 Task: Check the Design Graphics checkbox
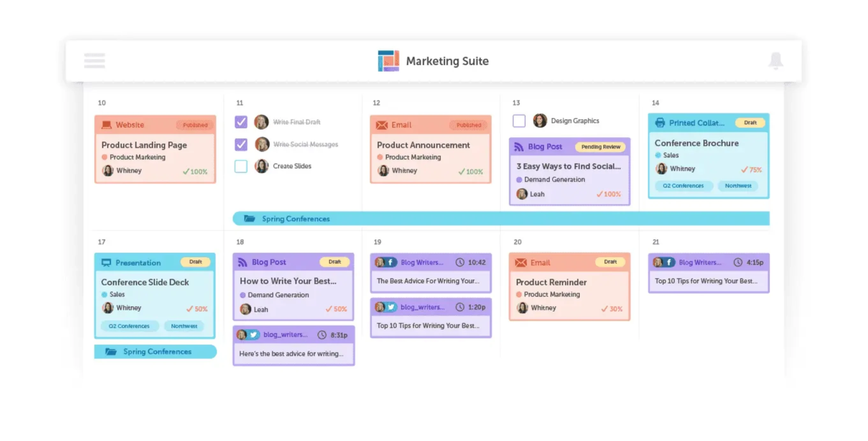tap(519, 121)
